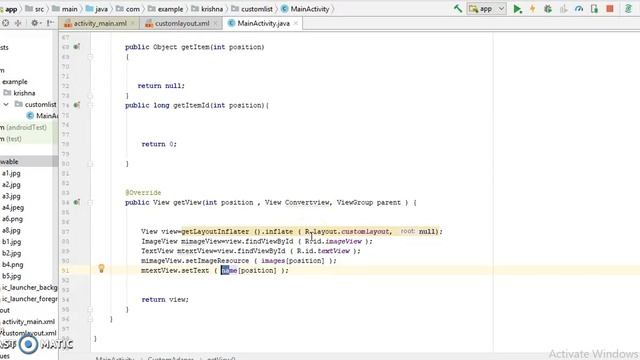Open b1.jpg in project tree
Image resolution: width=640 pixels, height=360 pixels.
[11, 242]
